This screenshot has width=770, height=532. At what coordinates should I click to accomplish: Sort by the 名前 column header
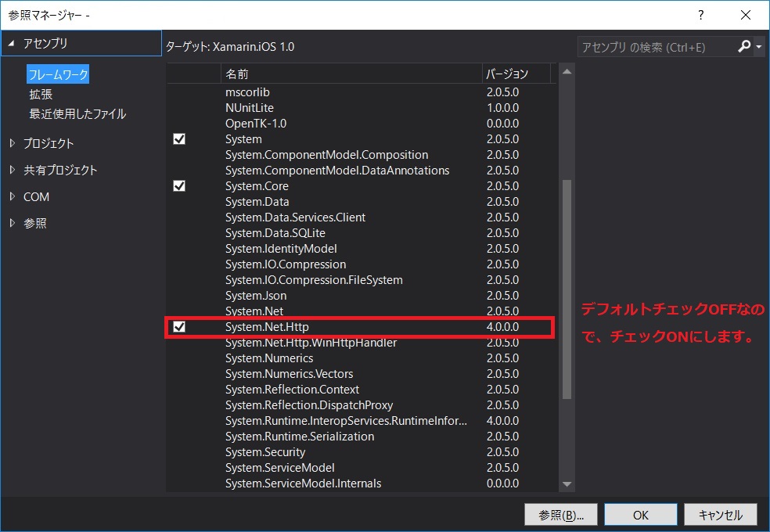tap(351, 74)
